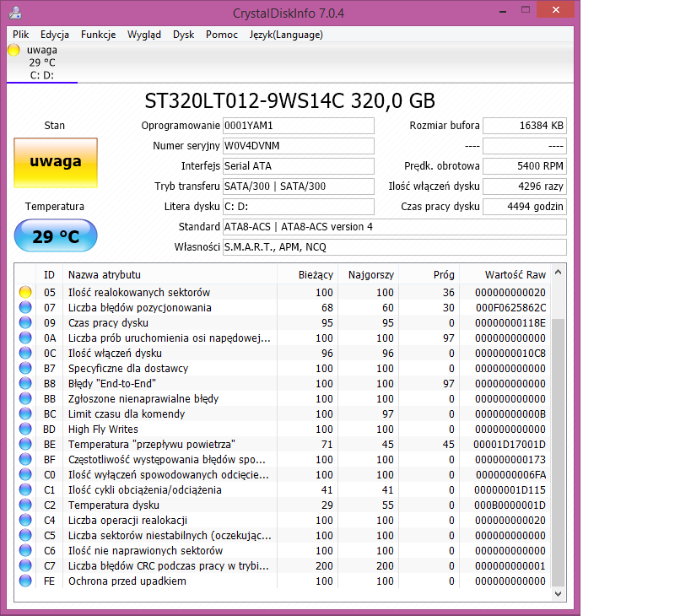Click blue status icon for High Fly Writes
Viewport: 691px width, 616px height.
point(25,430)
